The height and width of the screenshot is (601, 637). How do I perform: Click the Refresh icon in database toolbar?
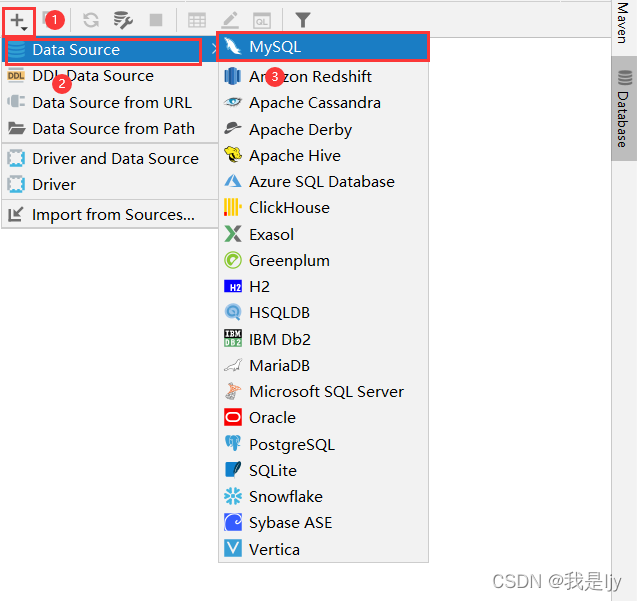click(x=91, y=20)
